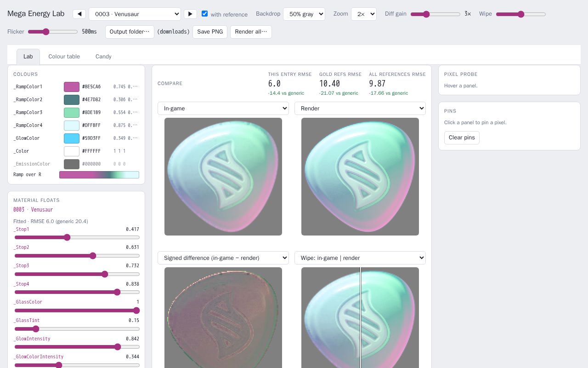Open the _GlowColor blue swatch
The height and width of the screenshot is (368, 588).
coord(72,138)
